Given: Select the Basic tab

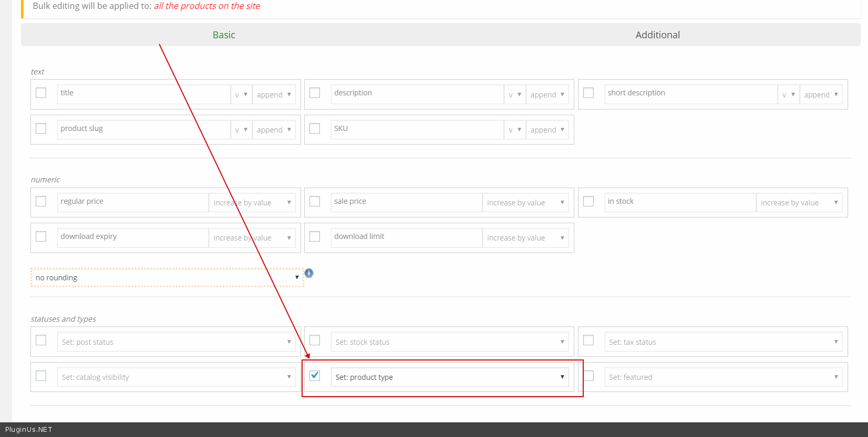Looking at the screenshot, I should [224, 35].
